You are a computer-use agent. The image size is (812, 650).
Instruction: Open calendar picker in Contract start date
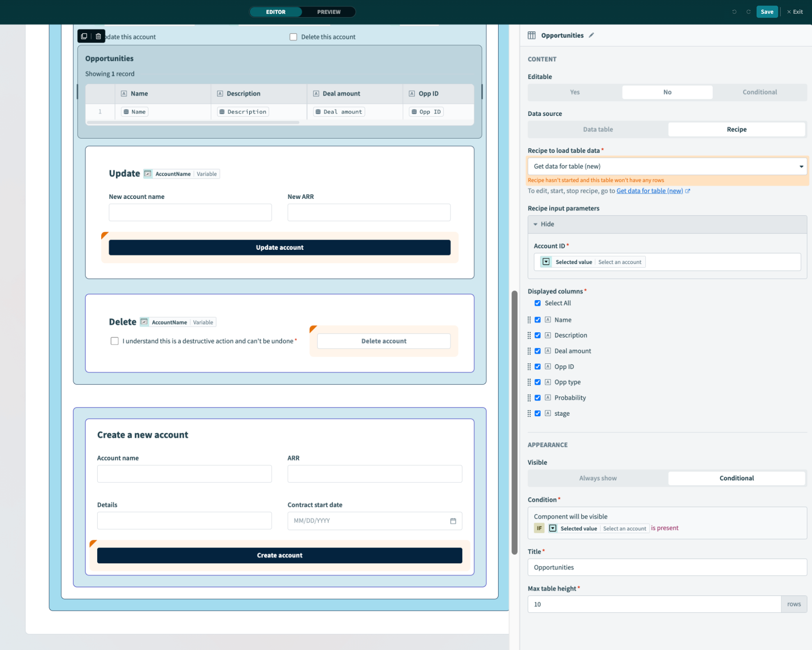pyautogui.click(x=453, y=521)
